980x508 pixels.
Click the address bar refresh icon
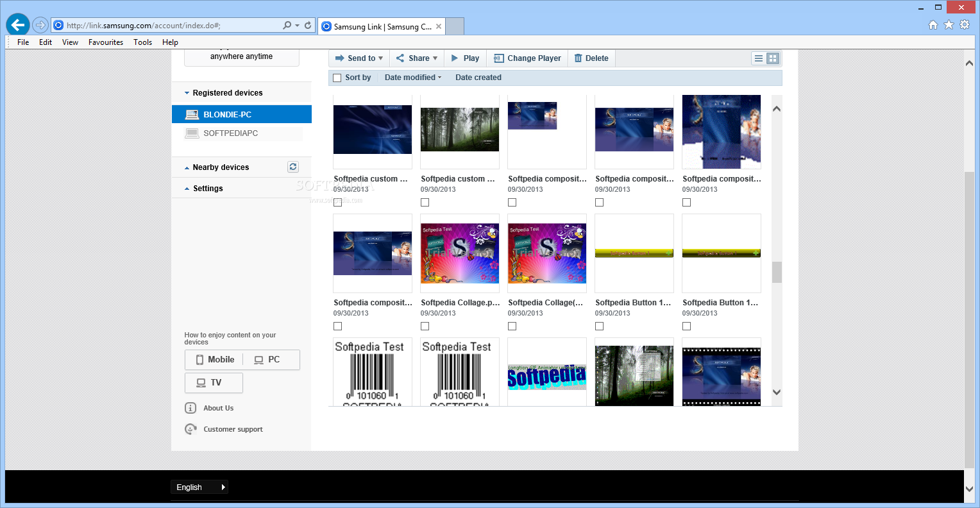(308, 26)
